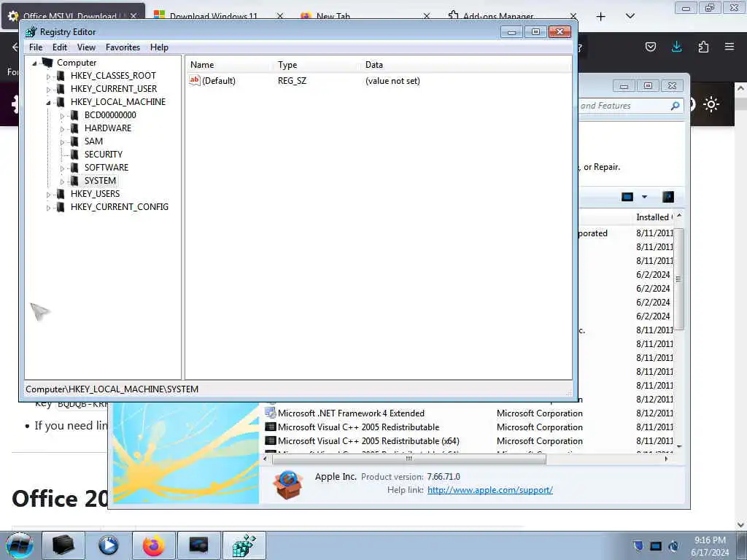This screenshot has width=747, height=560.
Task: Open Firefox Extensions puzzle icon
Action: point(703,47)
